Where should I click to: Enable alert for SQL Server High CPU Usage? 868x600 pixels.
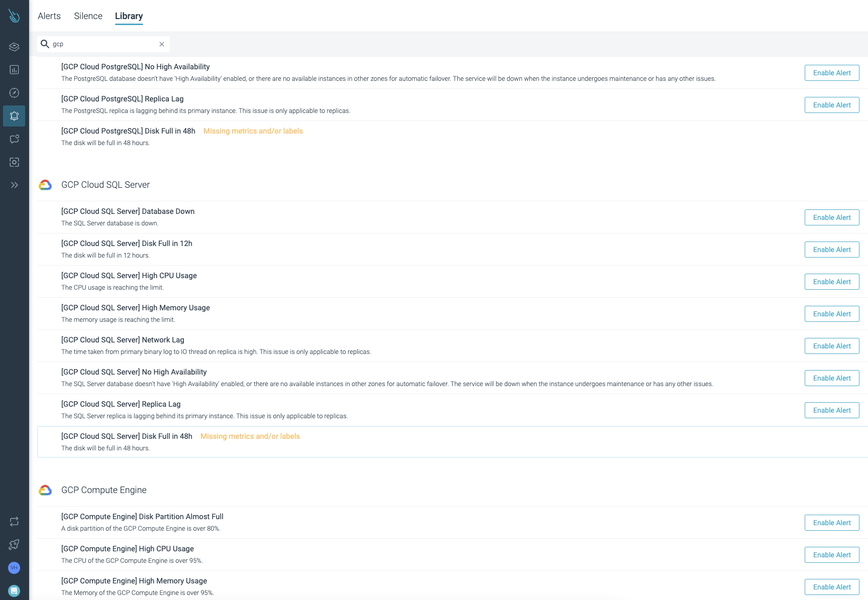(832, 282)
